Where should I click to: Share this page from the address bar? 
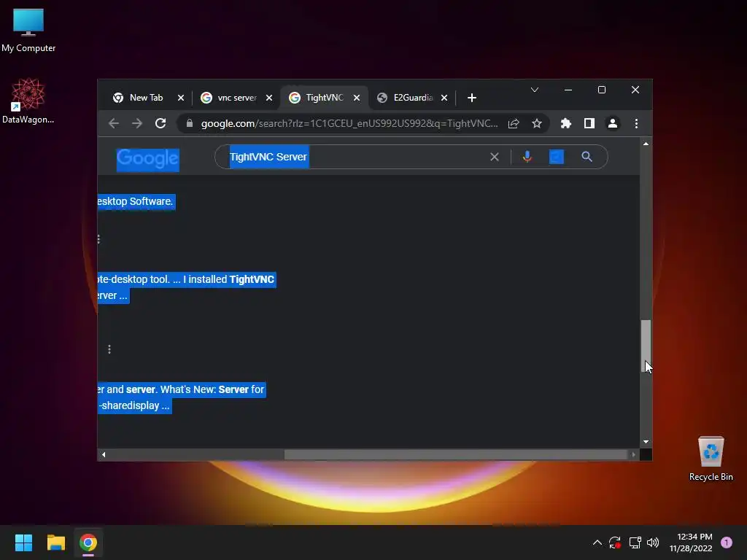pos(514,124)
